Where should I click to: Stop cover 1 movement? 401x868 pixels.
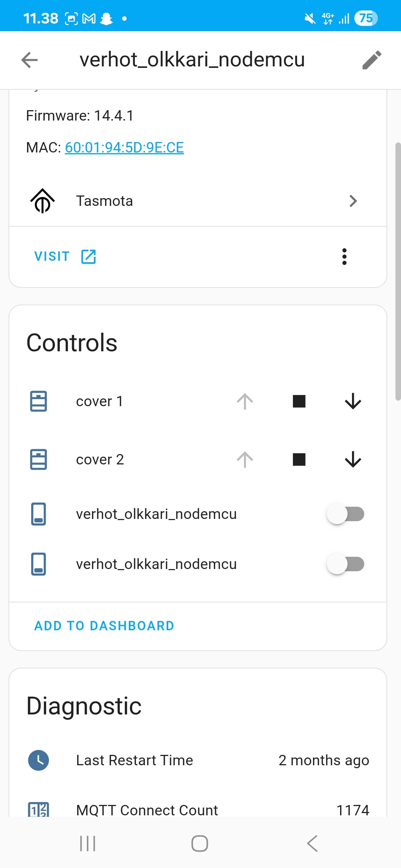(x=299, y=401)
